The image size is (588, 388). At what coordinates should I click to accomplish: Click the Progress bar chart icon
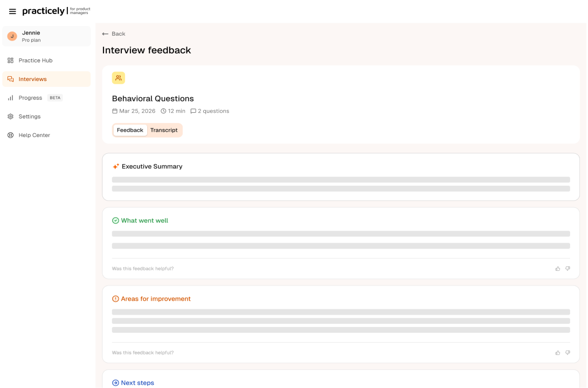coord(10,98)
